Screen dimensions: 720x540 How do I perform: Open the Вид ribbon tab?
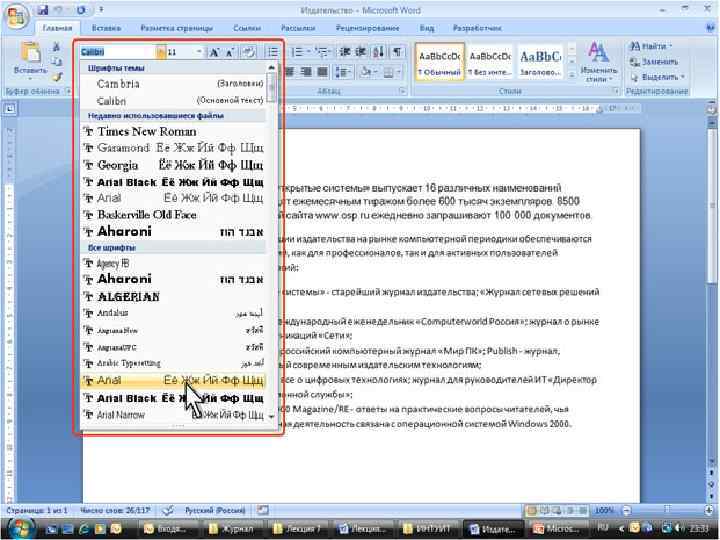tap(427, 28)
